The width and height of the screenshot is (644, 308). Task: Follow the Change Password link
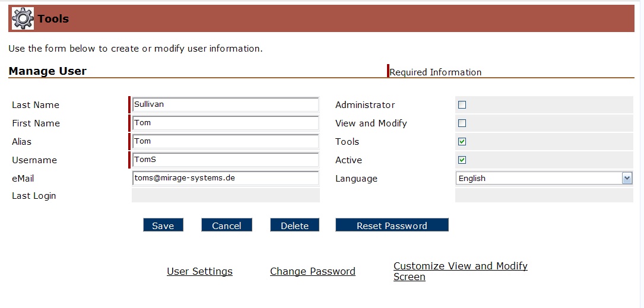point(313,271)
